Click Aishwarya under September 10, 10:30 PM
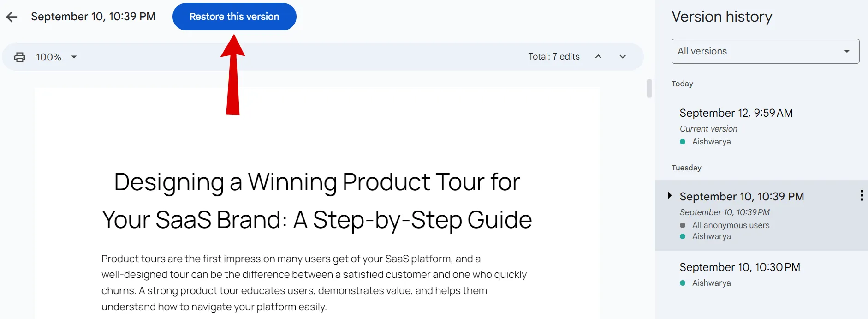This screenshot has height=319, width=868. (711, 283)
